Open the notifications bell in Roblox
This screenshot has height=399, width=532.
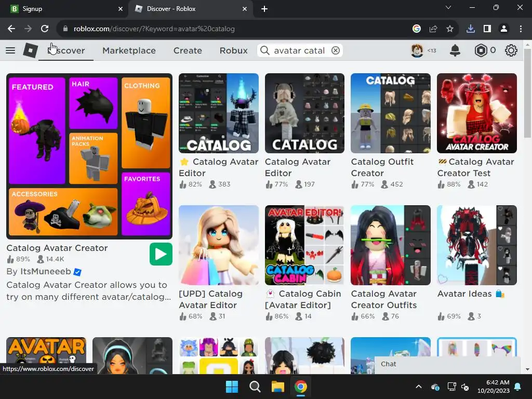pyautogui.click(x=455, y=50)
